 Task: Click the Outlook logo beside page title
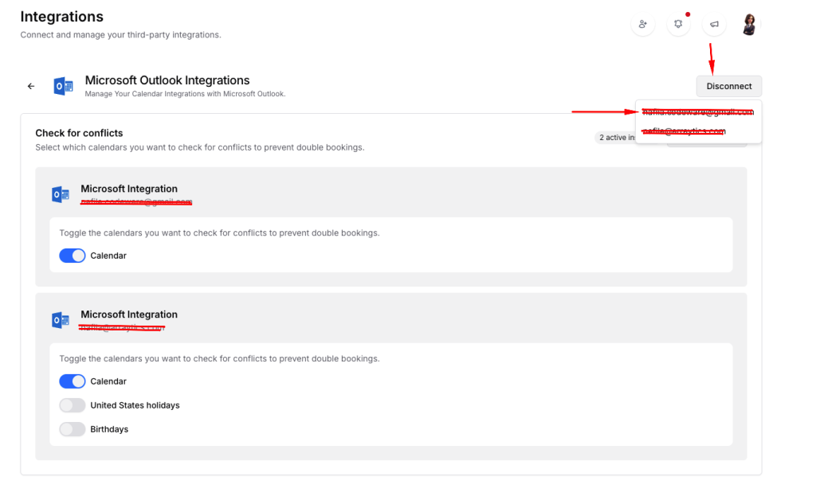[63, 86]
